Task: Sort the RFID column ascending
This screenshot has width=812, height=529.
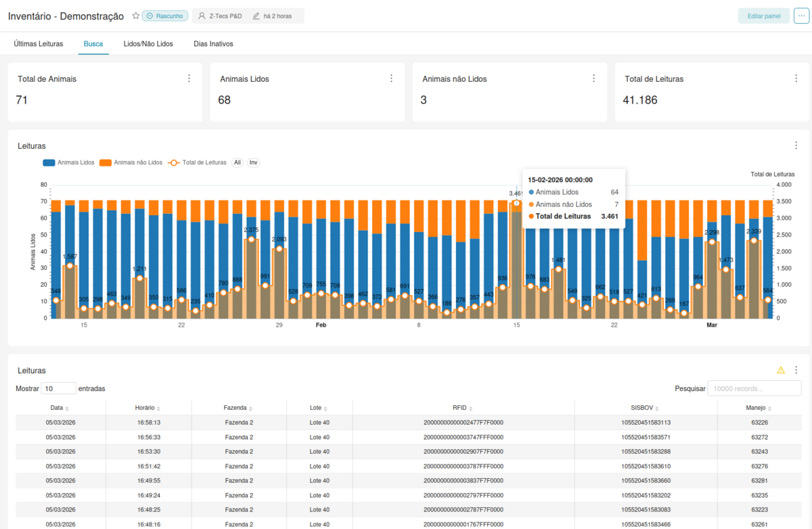Action: (462, 408)
